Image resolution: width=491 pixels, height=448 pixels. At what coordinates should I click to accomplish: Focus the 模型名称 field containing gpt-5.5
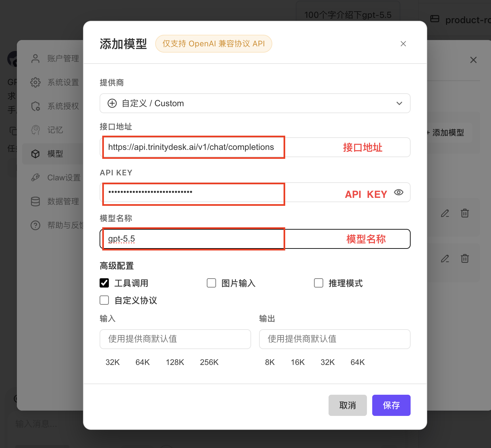point(255,239)
